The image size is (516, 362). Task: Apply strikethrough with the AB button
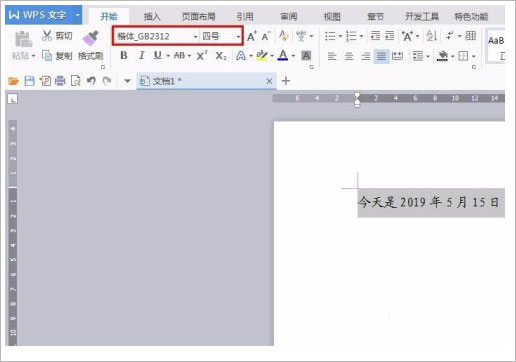(x=180, y=55)
